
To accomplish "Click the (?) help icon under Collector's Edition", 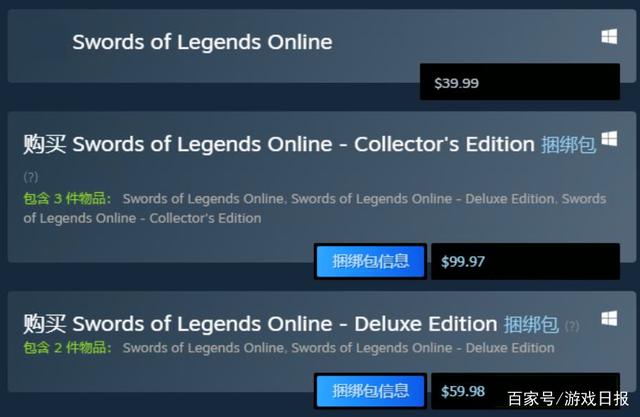I will tap(31, 177).
